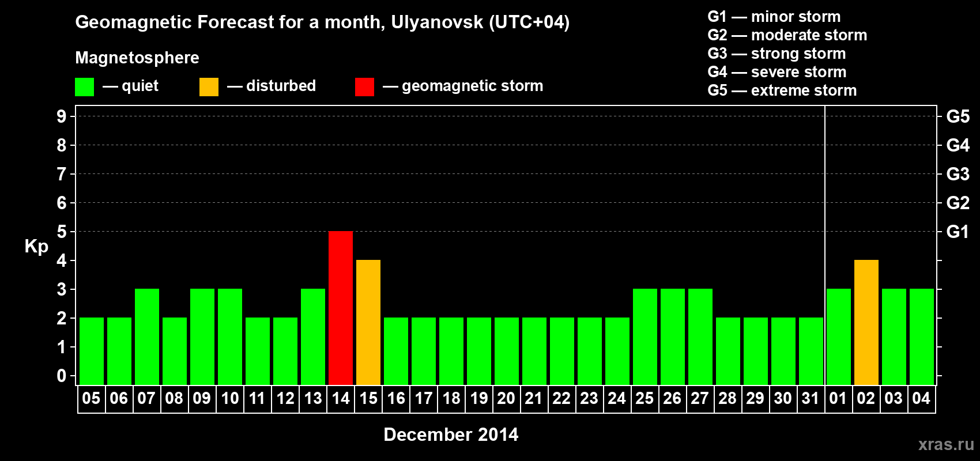Screen dimensions: 980x461
Task: Click the date label 14
Action: 341,399
